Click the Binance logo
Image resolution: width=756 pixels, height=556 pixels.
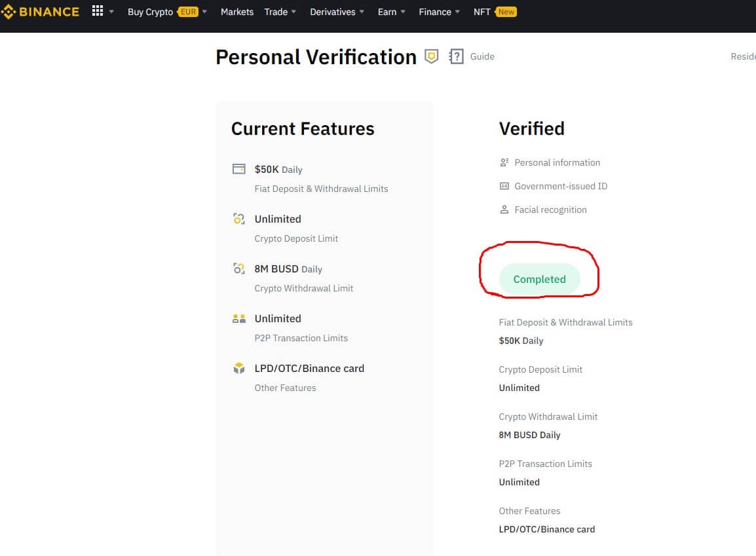[x=40, y=12]
